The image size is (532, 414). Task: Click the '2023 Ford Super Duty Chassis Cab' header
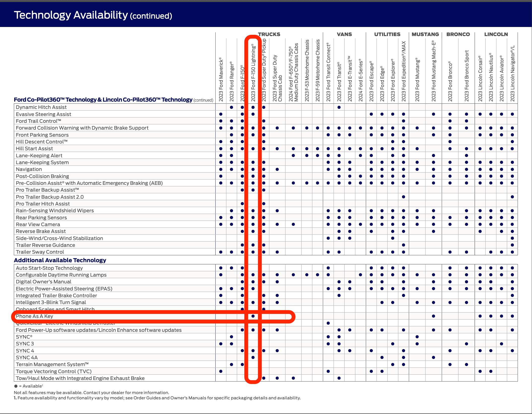click(277, 78)
